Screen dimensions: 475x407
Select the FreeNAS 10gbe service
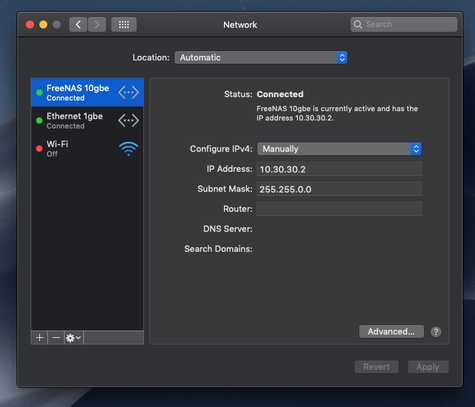87,92
